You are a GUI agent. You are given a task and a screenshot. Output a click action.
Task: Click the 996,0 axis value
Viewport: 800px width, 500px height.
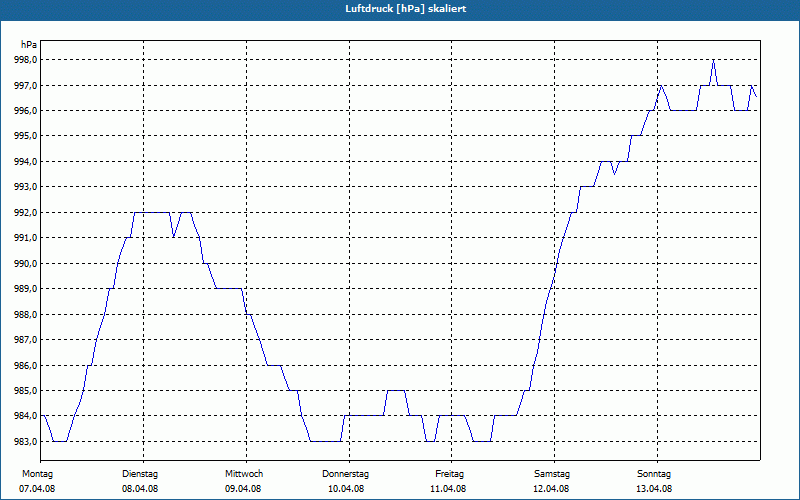(x=25, y=111)
